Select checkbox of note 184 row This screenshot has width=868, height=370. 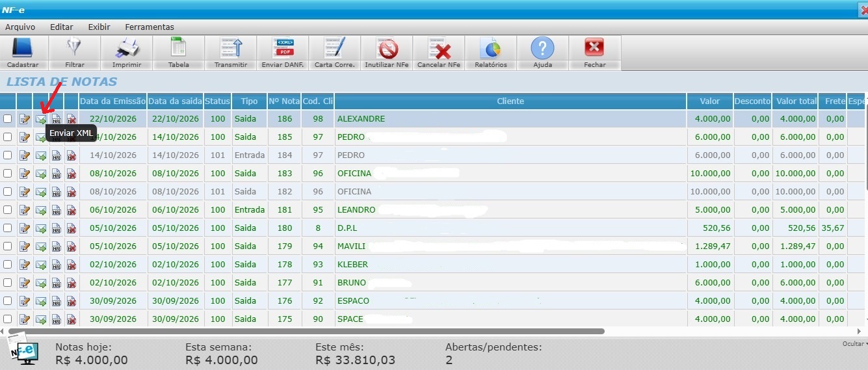7,155
